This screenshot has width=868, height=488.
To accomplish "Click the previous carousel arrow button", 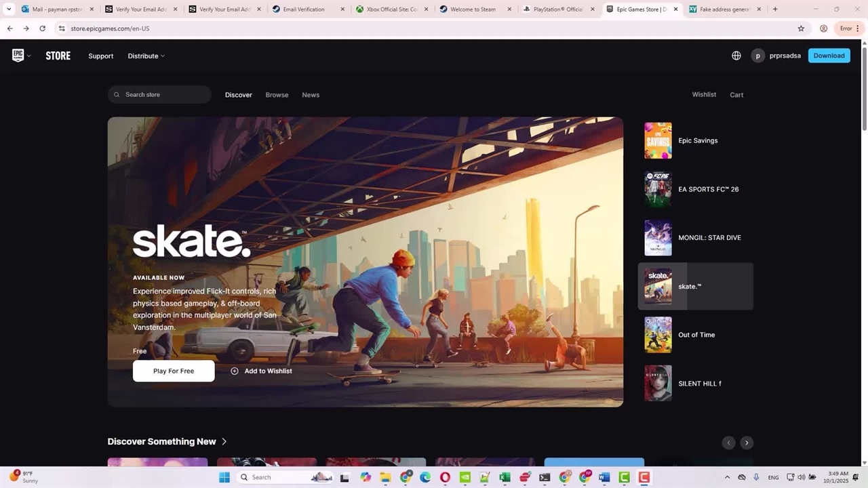I will pyautogui.click(x=728, y=443).
